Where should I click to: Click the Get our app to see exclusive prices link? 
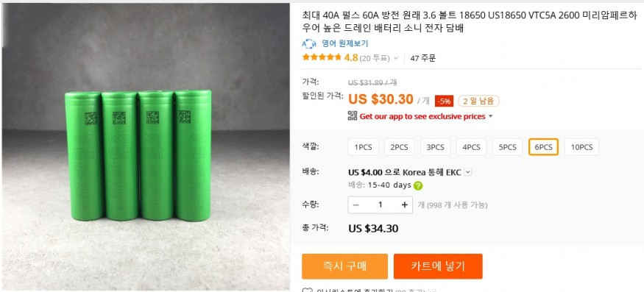[x=422, y=117]
